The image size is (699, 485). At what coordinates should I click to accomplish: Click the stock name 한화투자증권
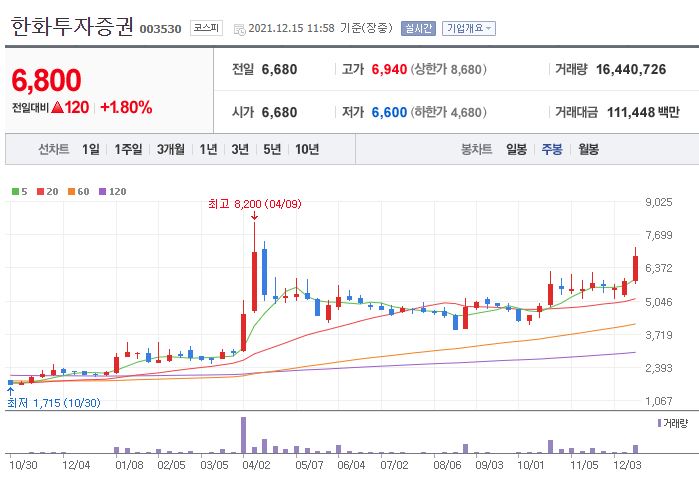[72, 26]
